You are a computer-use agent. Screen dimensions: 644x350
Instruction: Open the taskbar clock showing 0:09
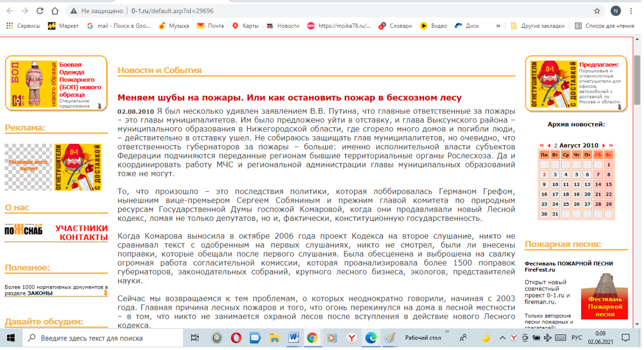click(x=600, y=338)
